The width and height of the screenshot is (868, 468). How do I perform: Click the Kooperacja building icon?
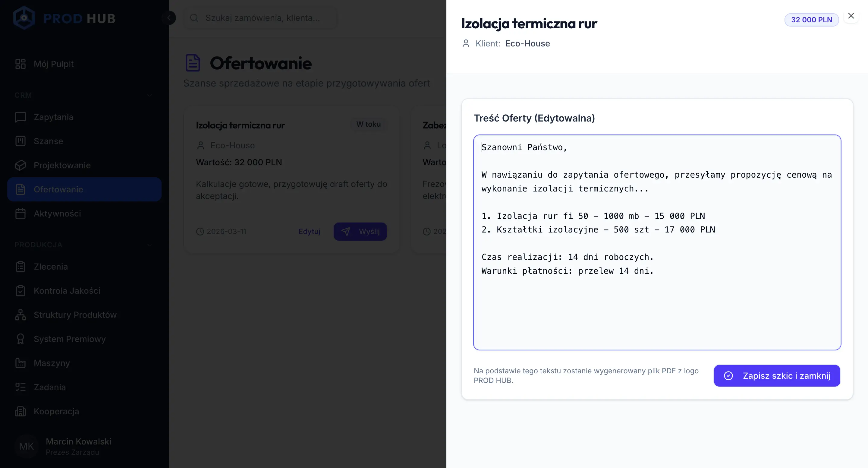click(20, 411)
